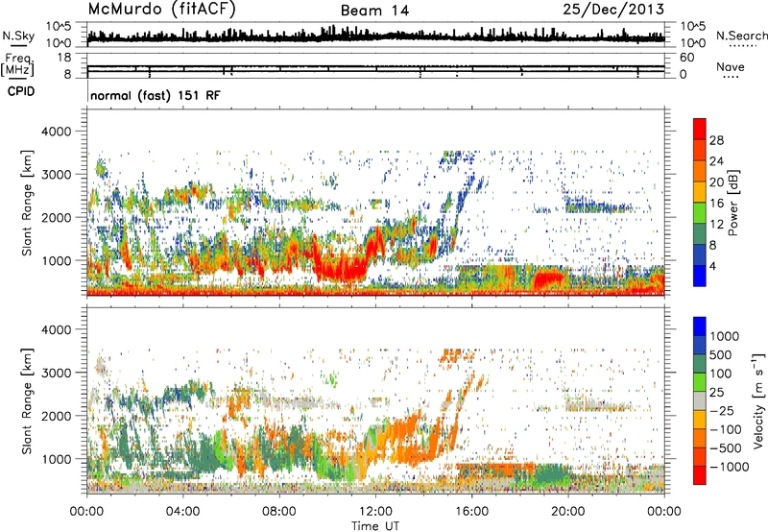
Task: Click the 2000 tick on velocity panel axis
Action: click(x=56, y=416)
